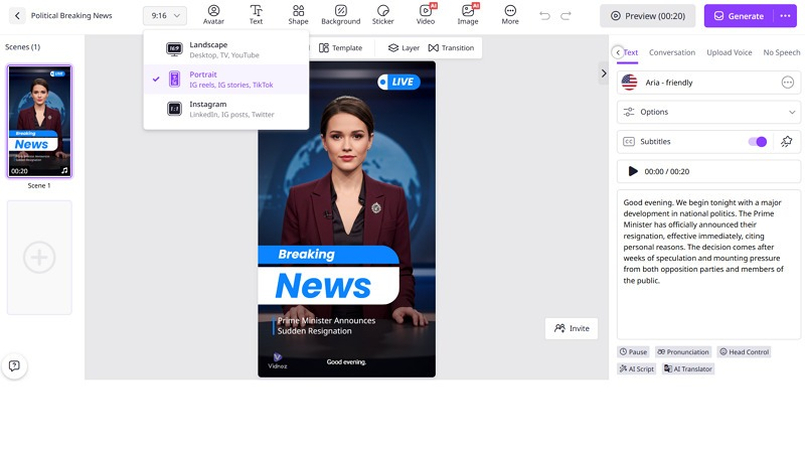Select the Good evening subtitle on canvas
Image resolution: width=805 pixels, height=450 pixels.
346,362
